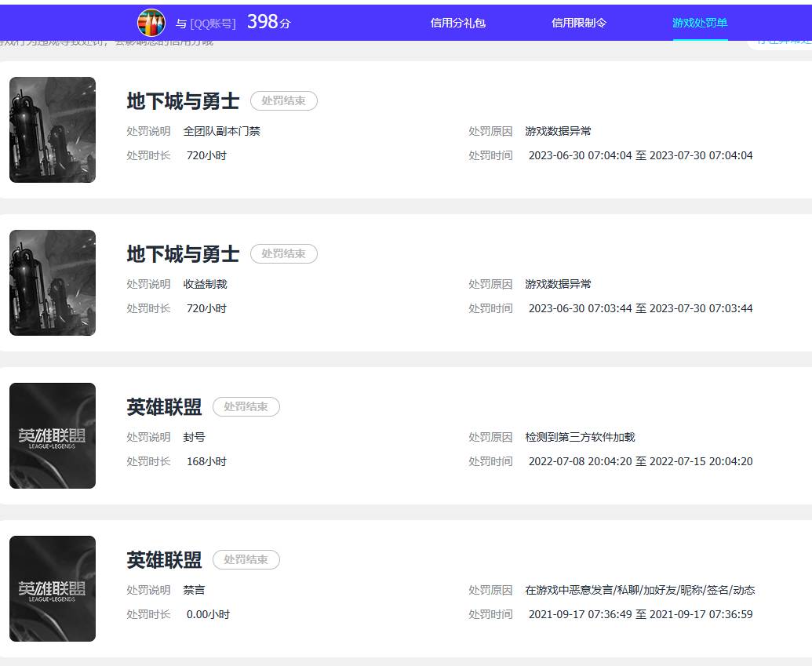812x666 pixels.
Task: Click the 398分 credit score
Action: [268, 22]
